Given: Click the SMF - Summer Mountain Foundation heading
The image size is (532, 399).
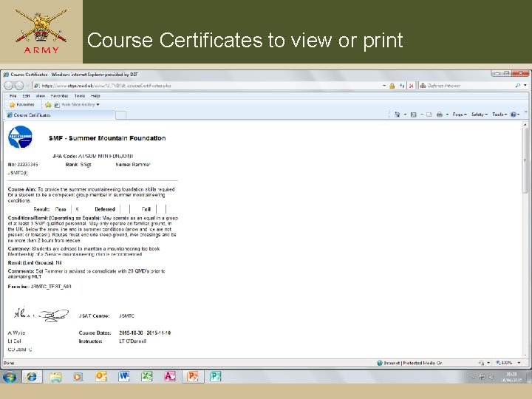Looking at the screenshot, I should tap(107, 138).
